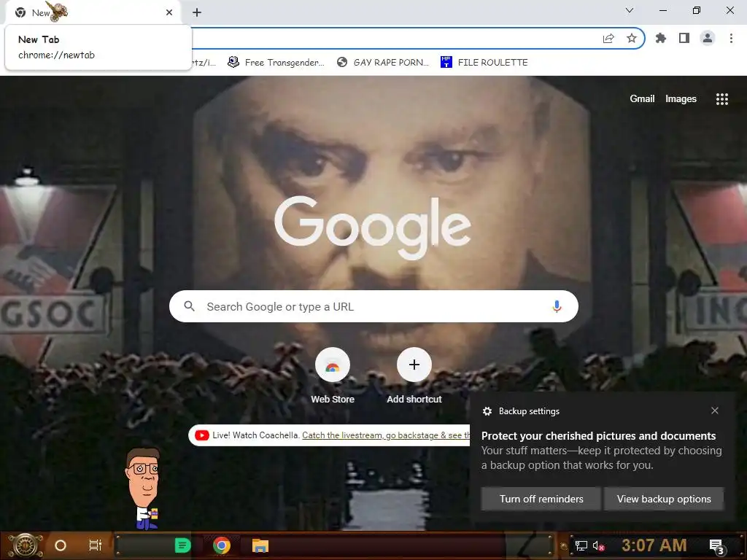
Task: Open the tab search chevron
Action: (x=630, y=10)
